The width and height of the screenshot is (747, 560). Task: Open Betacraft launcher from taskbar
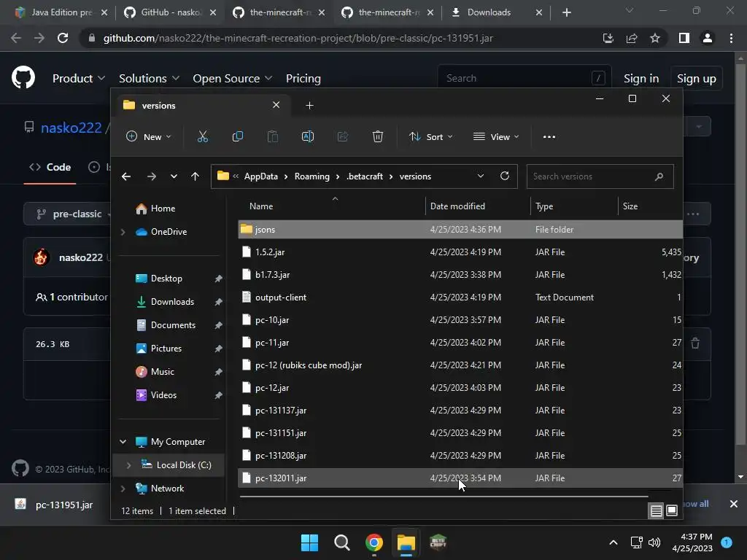click(438, 542)
